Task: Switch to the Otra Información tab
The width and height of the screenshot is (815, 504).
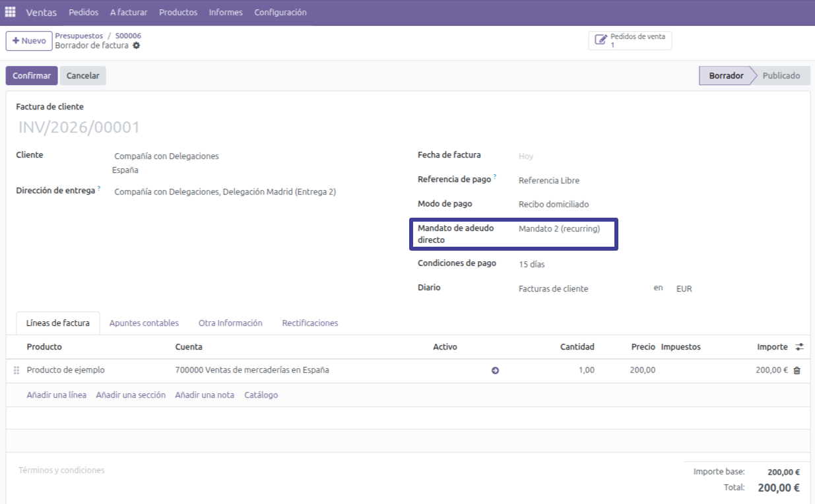Action: click(230, 323)
